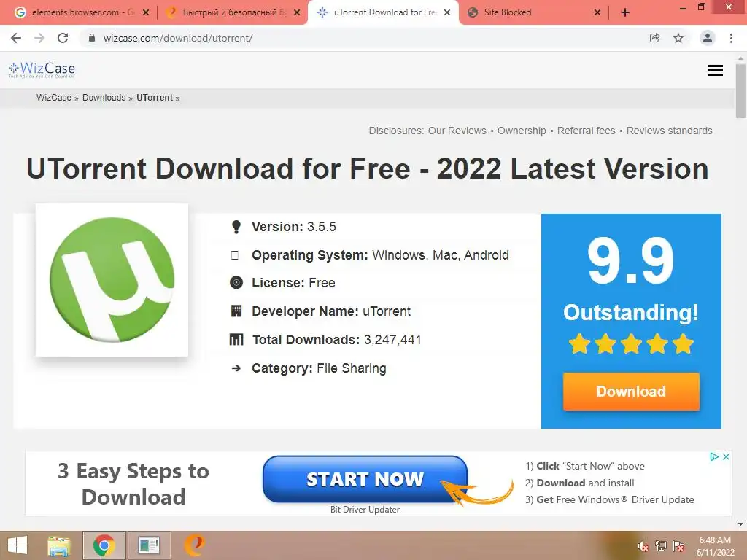Open the Ownership disclosure link

[x=522, y=131]
